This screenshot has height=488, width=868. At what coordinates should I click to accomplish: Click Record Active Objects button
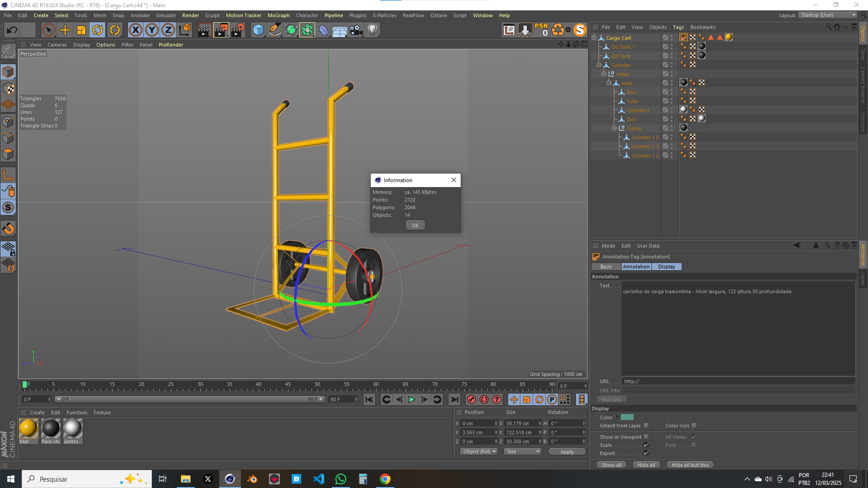coord(472,399)
